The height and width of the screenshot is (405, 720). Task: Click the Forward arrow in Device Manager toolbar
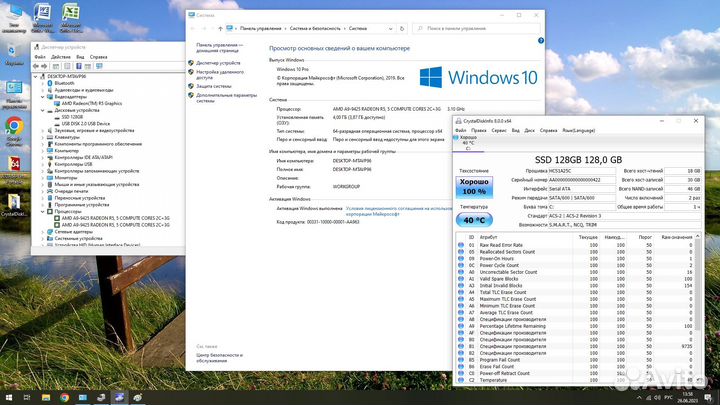coord(44,66)
